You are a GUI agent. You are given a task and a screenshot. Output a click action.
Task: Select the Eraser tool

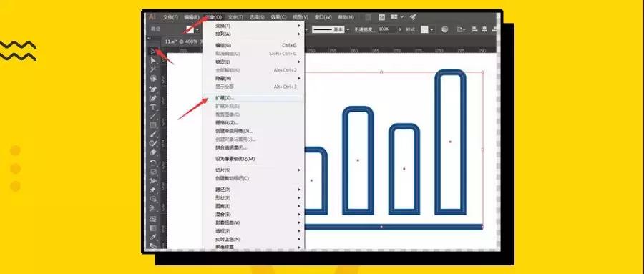153,152
